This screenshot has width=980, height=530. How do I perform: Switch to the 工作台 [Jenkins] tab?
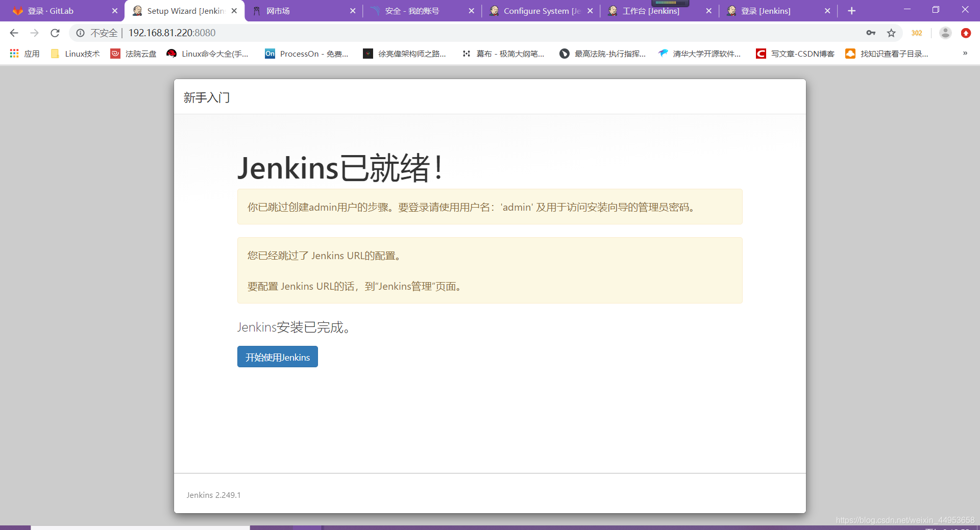(x=660, y=11)
